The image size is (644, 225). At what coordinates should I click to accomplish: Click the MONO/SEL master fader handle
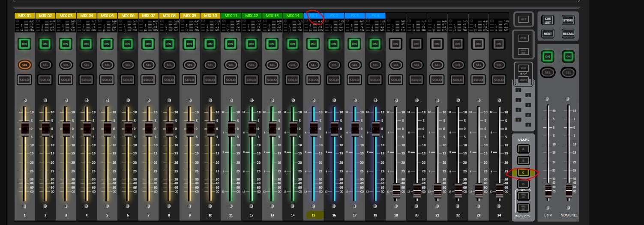(x=569, y=189)
